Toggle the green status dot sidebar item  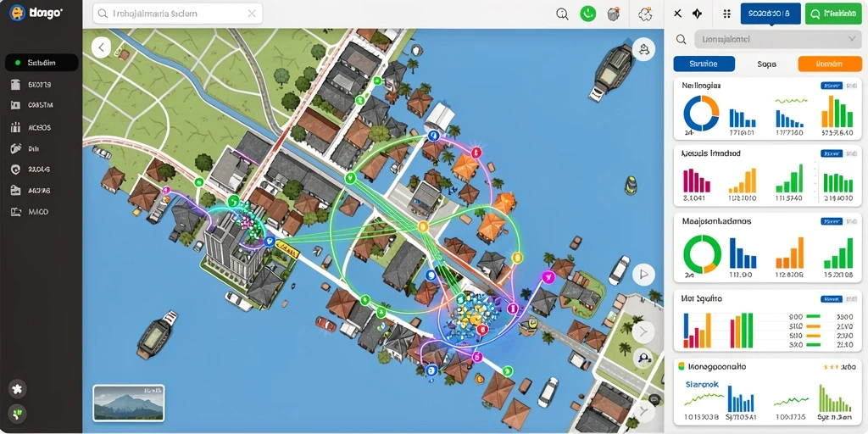point(42,63)
